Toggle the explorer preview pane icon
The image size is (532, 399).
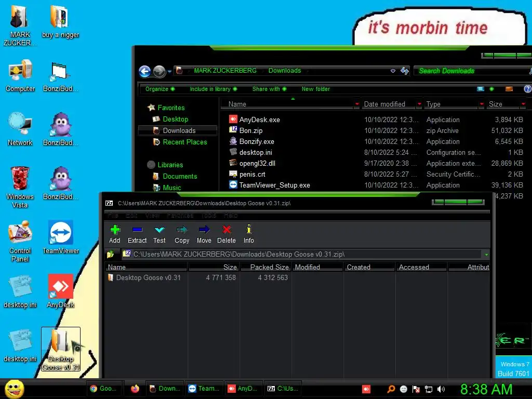(509, 89)
